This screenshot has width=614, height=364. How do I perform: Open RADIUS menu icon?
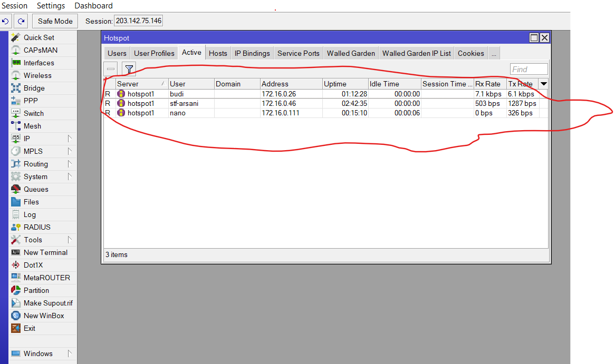pyautogui.click(x=16, y=227)
